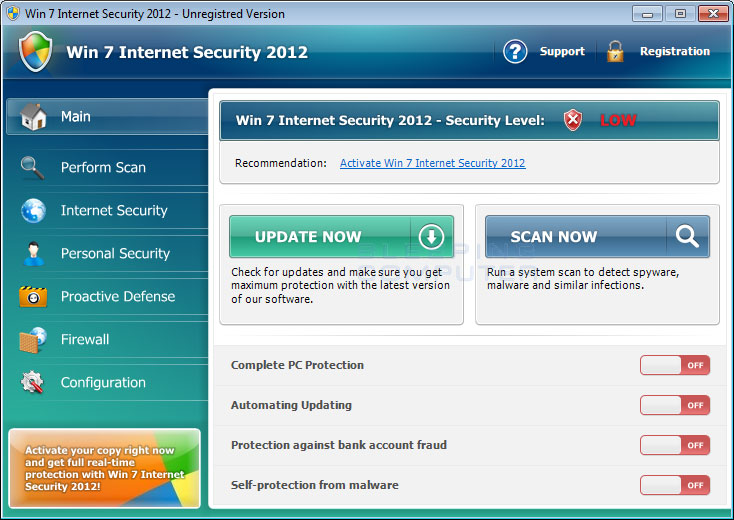Click the SCAN NOW button
The image size is (734, 520).
click(597, 236)
